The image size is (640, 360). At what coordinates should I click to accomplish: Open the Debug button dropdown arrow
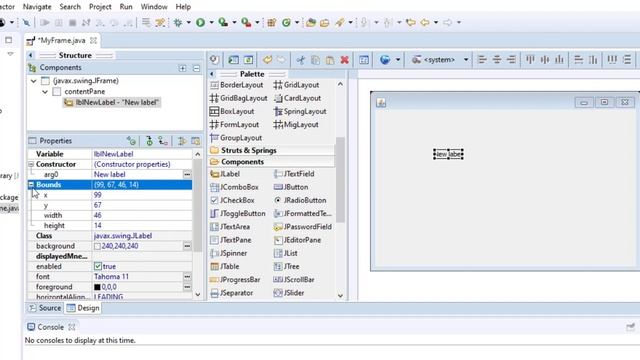coord(189,22)
